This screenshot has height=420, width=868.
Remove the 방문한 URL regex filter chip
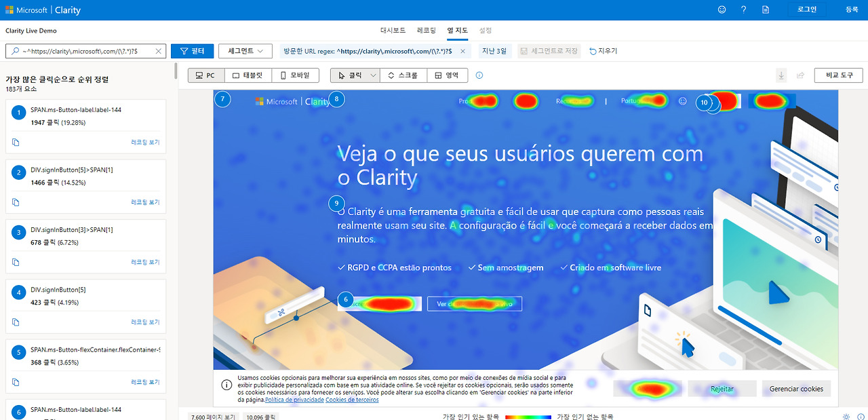click(462, 51)
